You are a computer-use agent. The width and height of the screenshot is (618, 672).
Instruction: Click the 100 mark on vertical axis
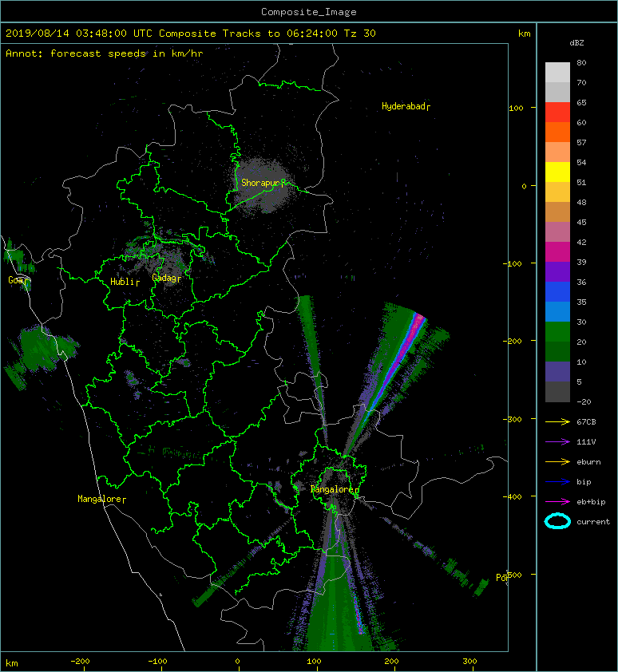(516, 108)
